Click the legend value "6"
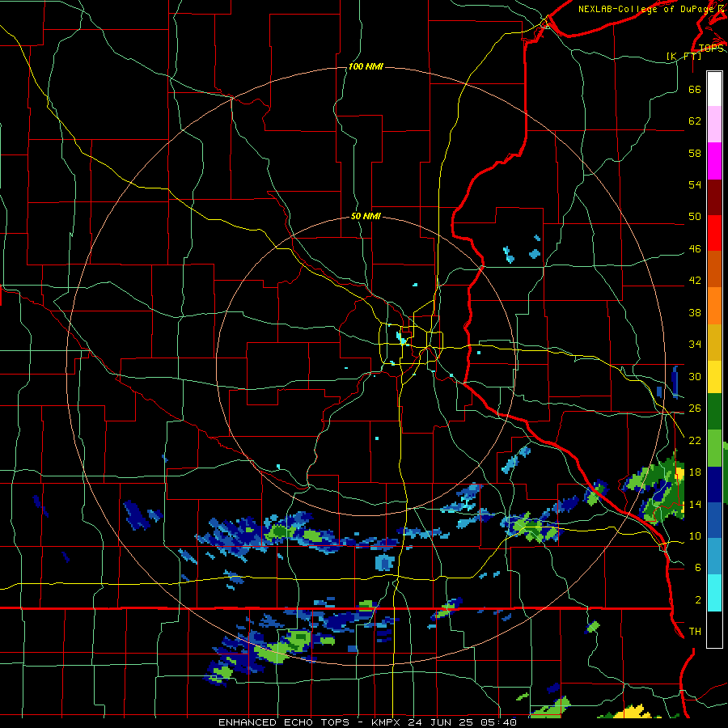The height and width of the screenshot is (728, 728). 698,567
